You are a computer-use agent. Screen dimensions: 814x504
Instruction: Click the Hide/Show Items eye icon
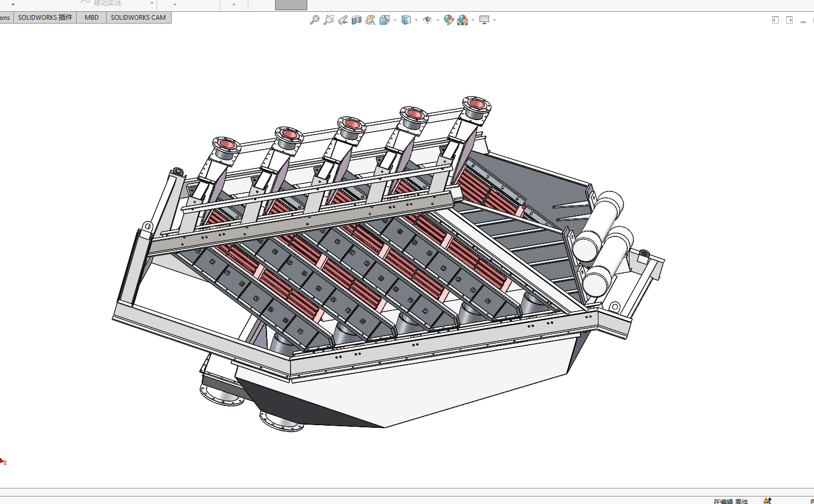[427, 20]
